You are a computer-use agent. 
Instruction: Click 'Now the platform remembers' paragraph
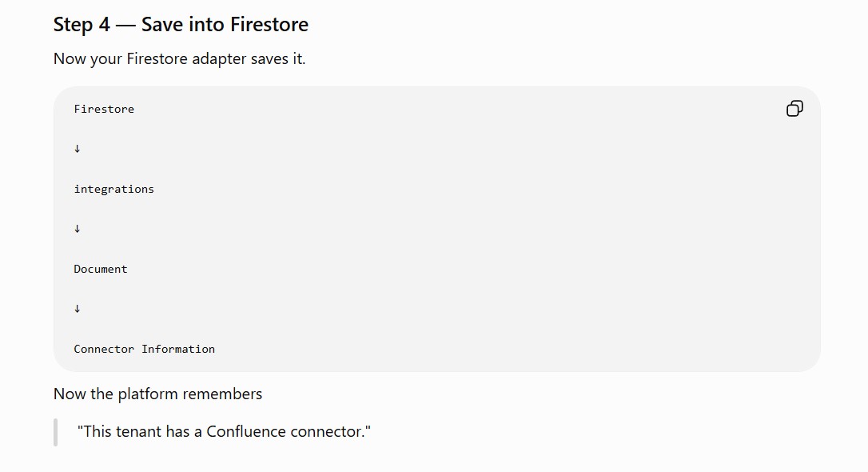pyautogui.click(x=157, y=394)
